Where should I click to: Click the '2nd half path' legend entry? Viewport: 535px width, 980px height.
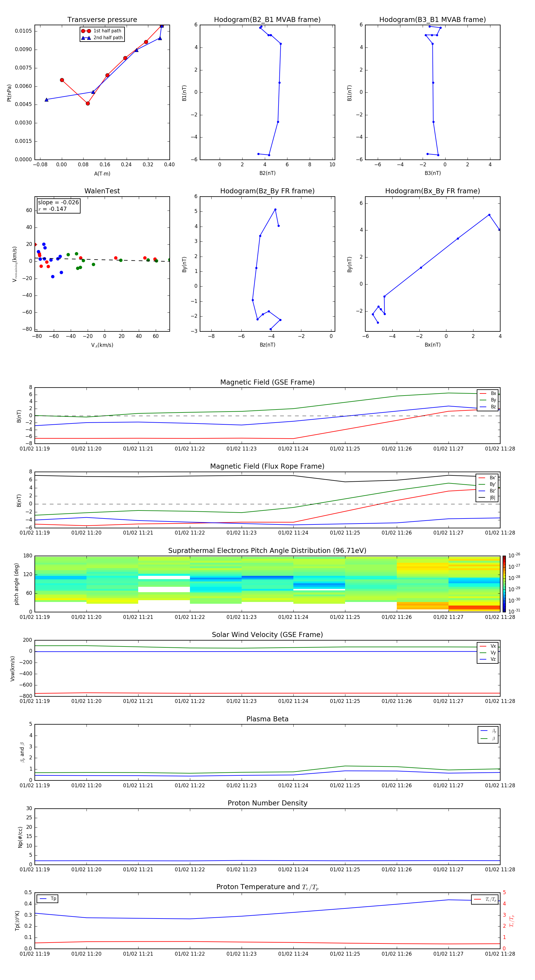[102, 38]
